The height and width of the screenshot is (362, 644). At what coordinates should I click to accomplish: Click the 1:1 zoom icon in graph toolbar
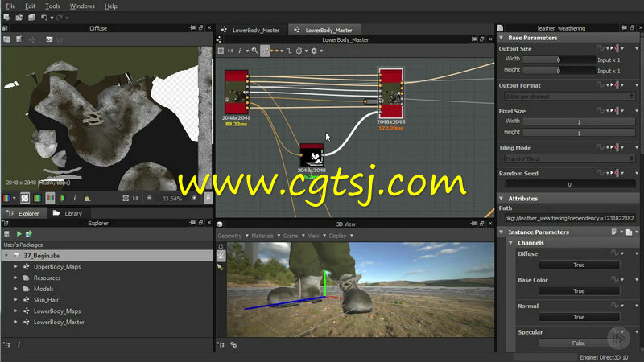230,51
